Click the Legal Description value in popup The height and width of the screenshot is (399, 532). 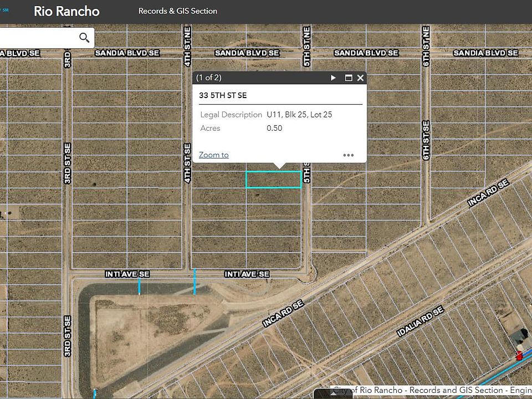(x=299, y=115)
